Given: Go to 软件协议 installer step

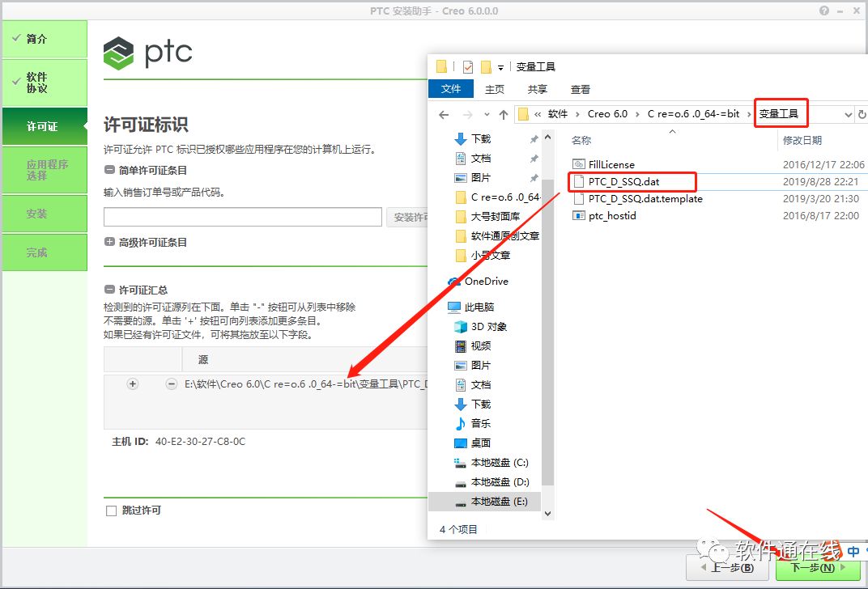Looking at the screenshot, I should tap(45, 83).
